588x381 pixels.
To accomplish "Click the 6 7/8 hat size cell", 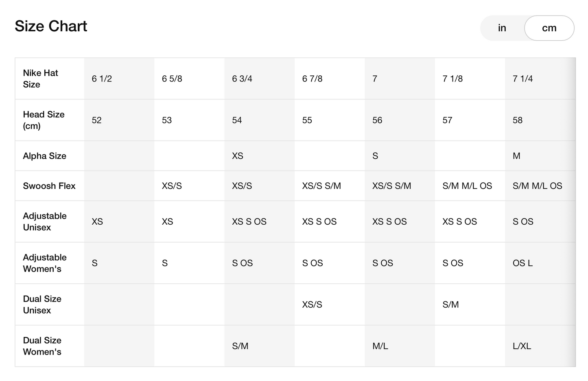I will coord(312,79).
